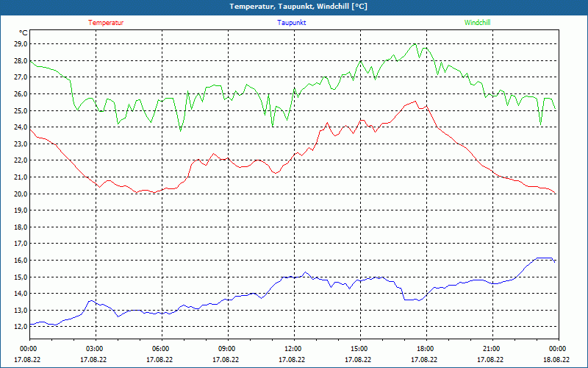Select the green Windchill legend label
This screenshot has width=588, height=368.
[477, 23]
